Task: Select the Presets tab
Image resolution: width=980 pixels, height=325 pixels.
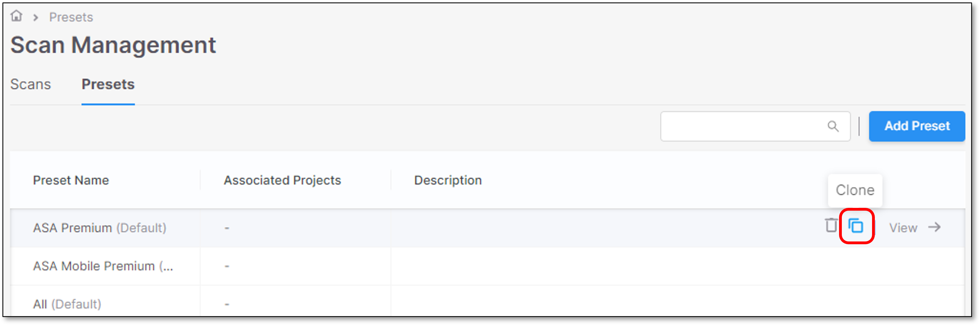Action: 108,84
